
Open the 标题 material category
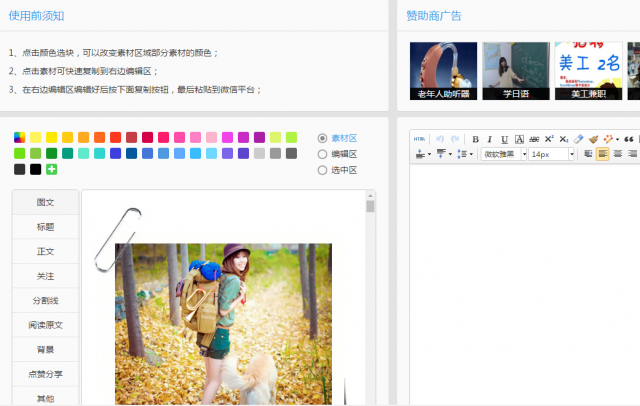tap(45, 226)
